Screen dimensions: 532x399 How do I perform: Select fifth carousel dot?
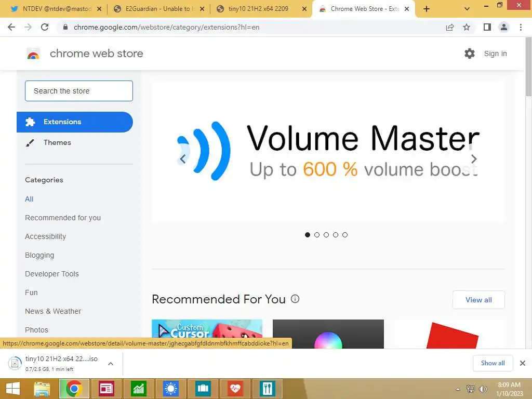(345, 235)
